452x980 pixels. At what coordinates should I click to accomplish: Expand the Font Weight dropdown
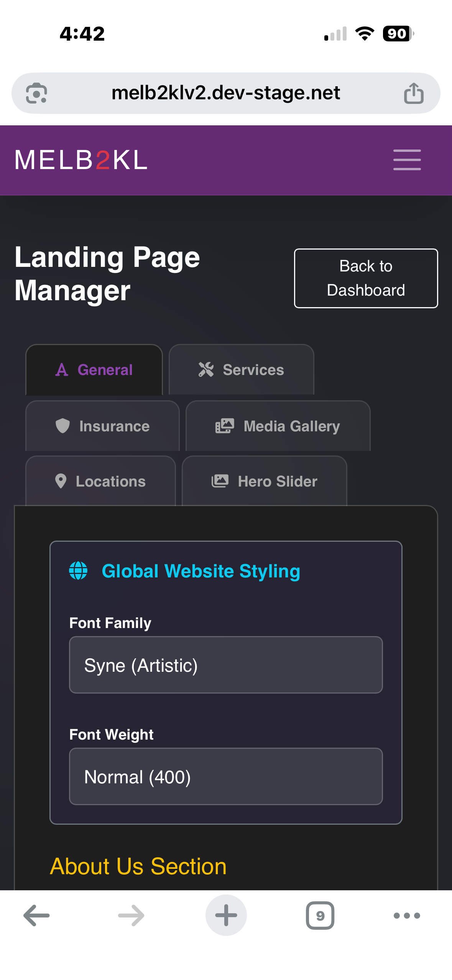pyautogui.click(x=226, y=776)
